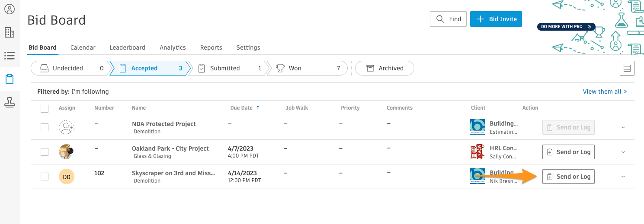Open the Analytics tab
The height and width of the screenshot is (224, 644).
click(x=173, y=47)
